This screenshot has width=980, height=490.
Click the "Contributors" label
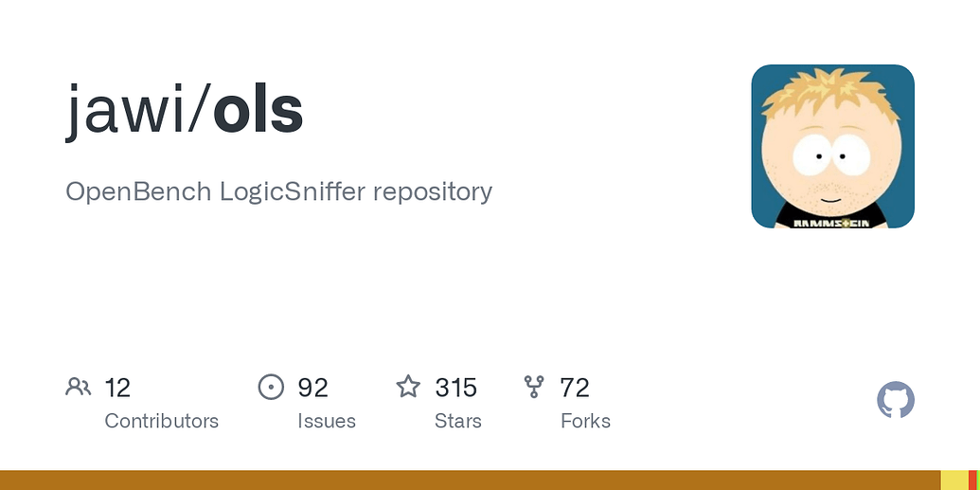[161, 421]
